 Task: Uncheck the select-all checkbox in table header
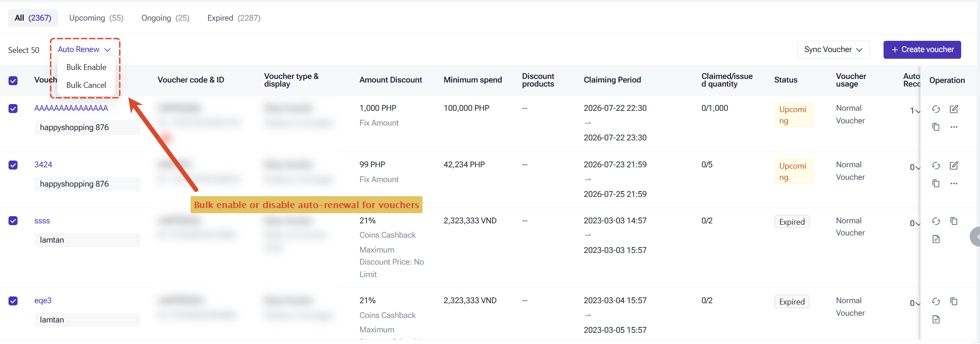coord(13,81)
